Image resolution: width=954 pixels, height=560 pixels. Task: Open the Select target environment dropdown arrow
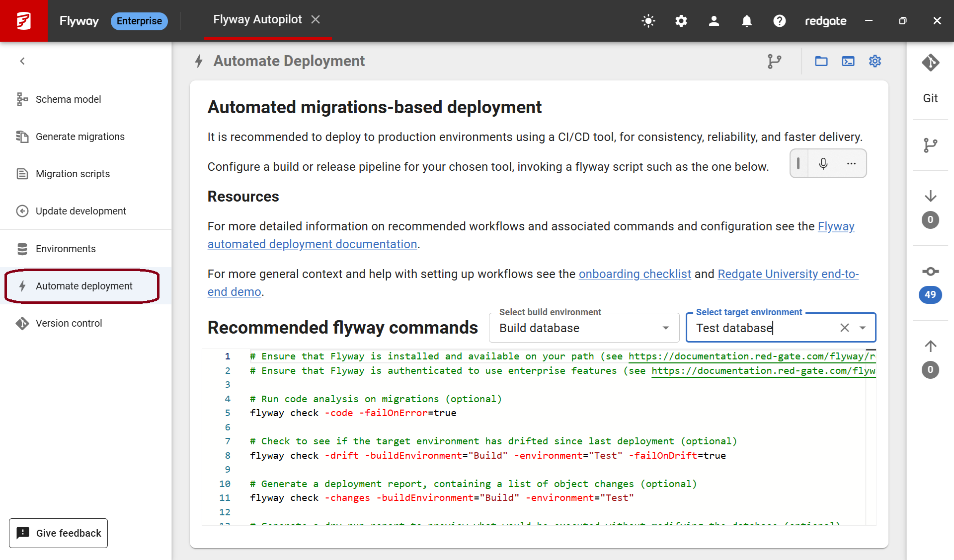(x=863, y=328)
